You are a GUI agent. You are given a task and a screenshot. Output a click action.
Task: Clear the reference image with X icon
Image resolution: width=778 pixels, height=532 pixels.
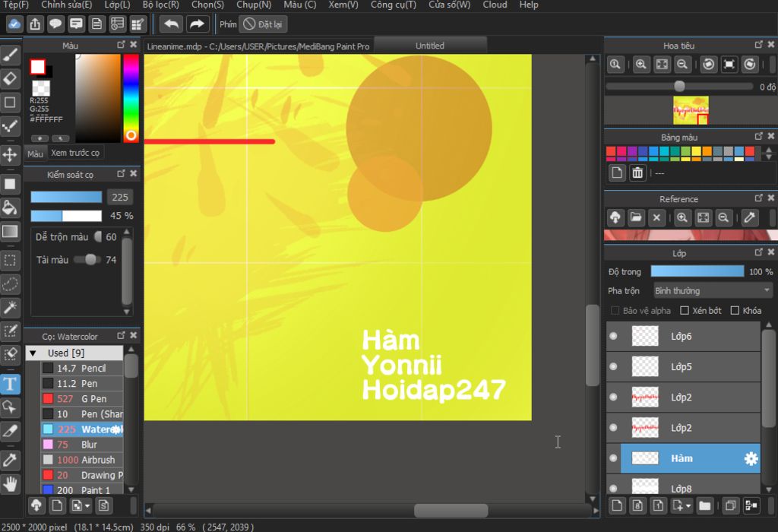(656, 217)
